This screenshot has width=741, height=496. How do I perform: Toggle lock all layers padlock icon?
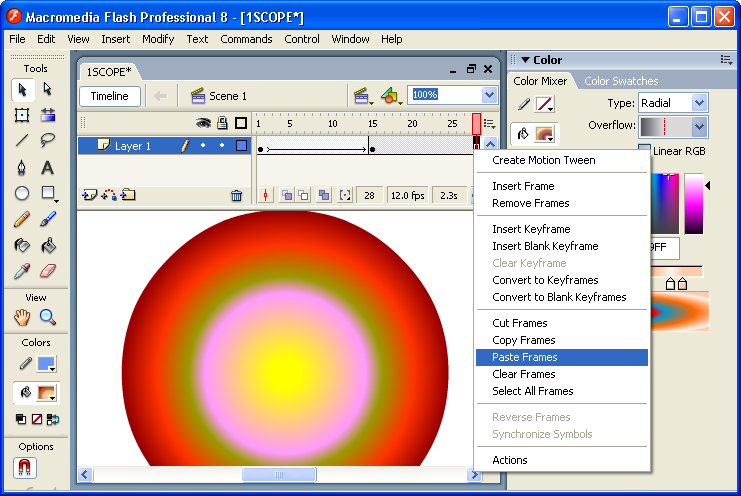coord(221,123)
